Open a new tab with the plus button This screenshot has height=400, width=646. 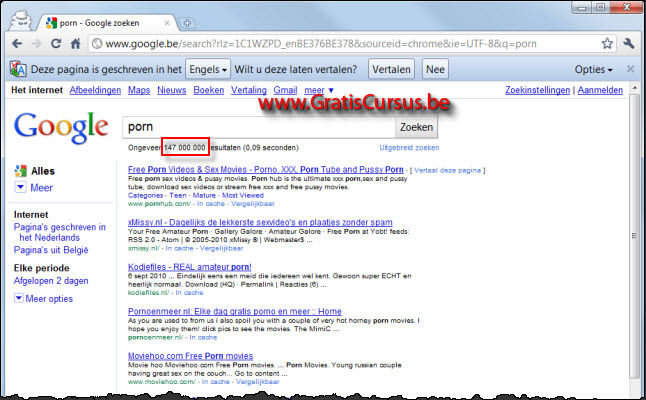pyautogui.click(x=187, y=23)
